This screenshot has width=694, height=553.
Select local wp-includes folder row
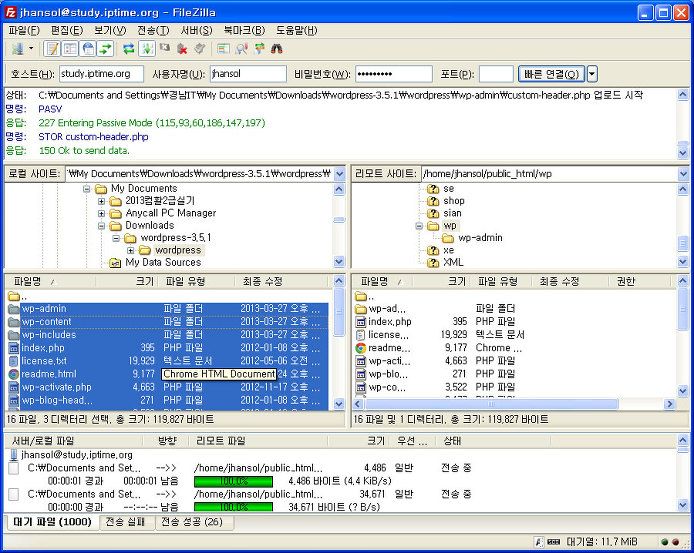pos(168,335)
